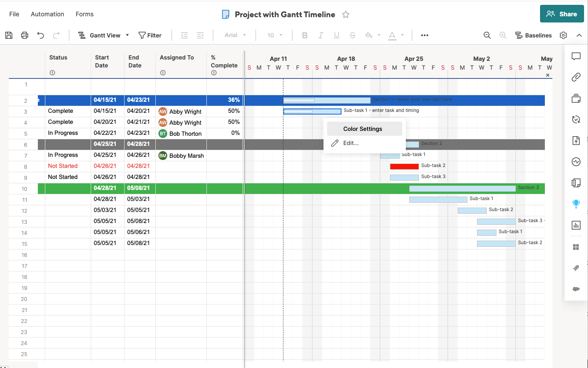Image resolution: width=588 pixels, height=368 pixels.
Task: Click Bobby Marsh assigned cell
Action: pyautogui.click(x=181, y=156)
